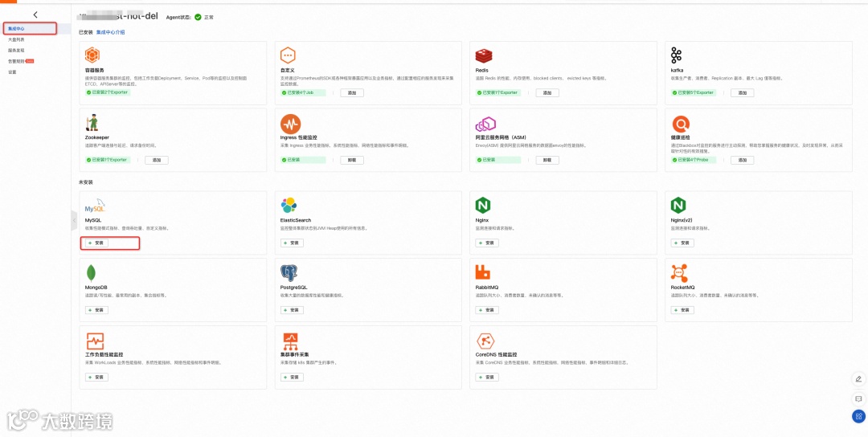Click the 容器服务 container service icon
The width and height of the screenshot is (868, 437).
click(x=92, y=55)
